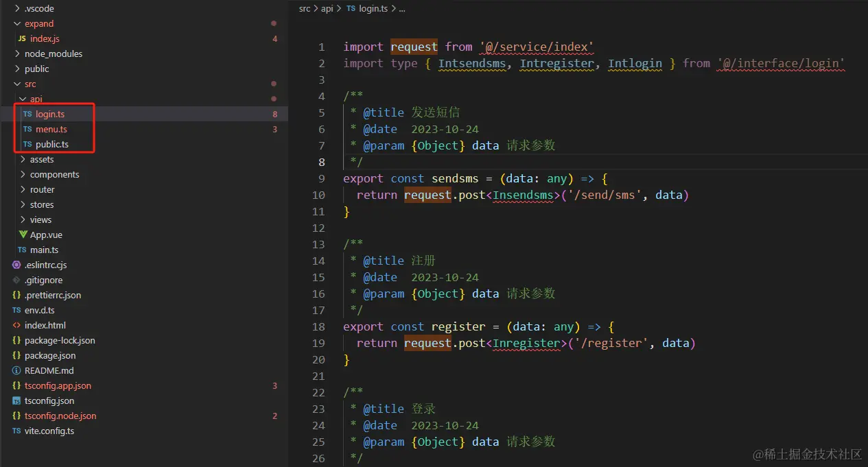Open package.json file

50,356
